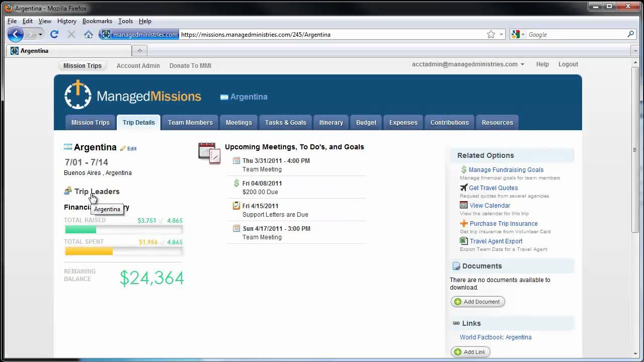Click the chain Links section icon

[456, 323]
